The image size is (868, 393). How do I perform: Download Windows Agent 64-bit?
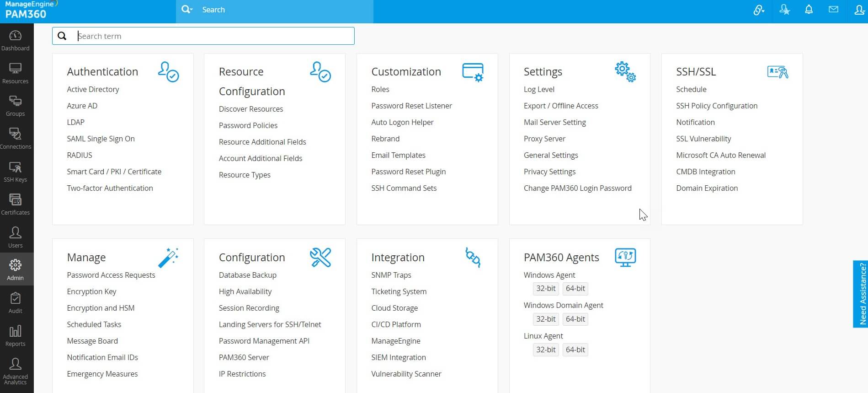[575, 289]
